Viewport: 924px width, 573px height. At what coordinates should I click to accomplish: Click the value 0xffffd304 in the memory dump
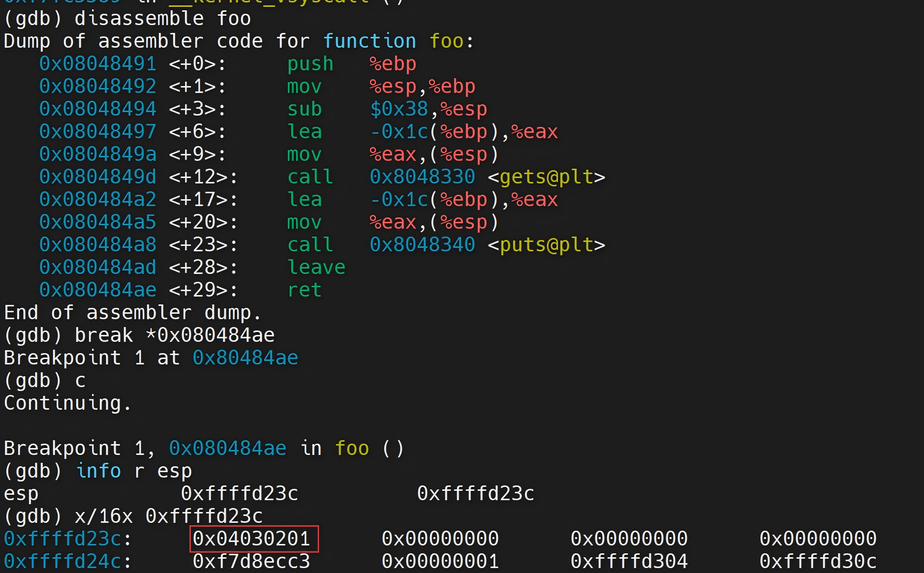click(629, 561)
